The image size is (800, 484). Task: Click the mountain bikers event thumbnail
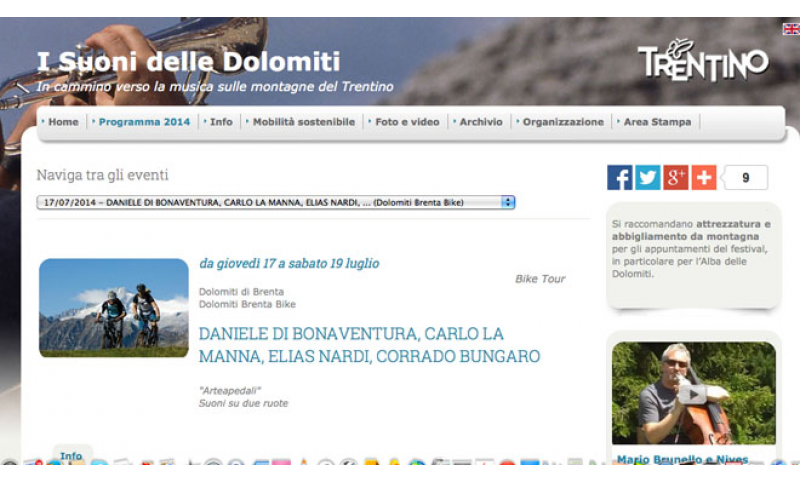coord(114,308)
